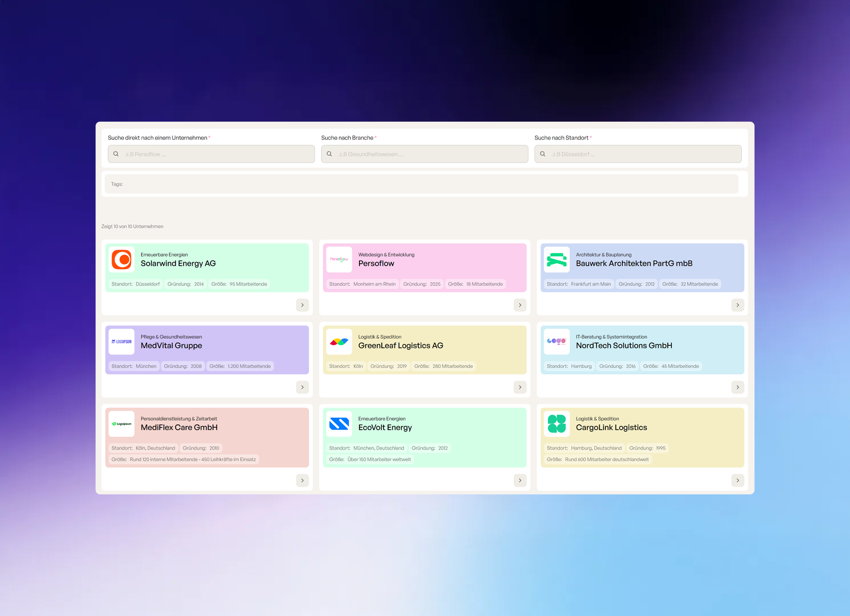
Task: Select the Persoflow company logo
Action: pos(339,260)
